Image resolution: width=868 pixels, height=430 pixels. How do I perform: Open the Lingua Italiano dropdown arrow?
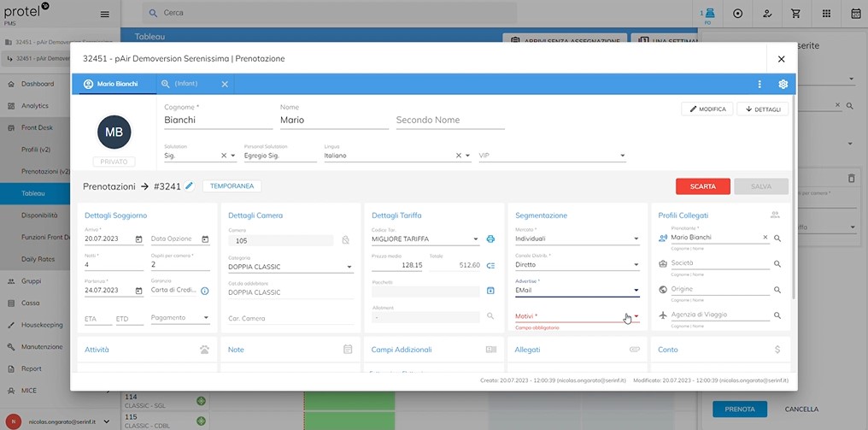click(468, 156)
